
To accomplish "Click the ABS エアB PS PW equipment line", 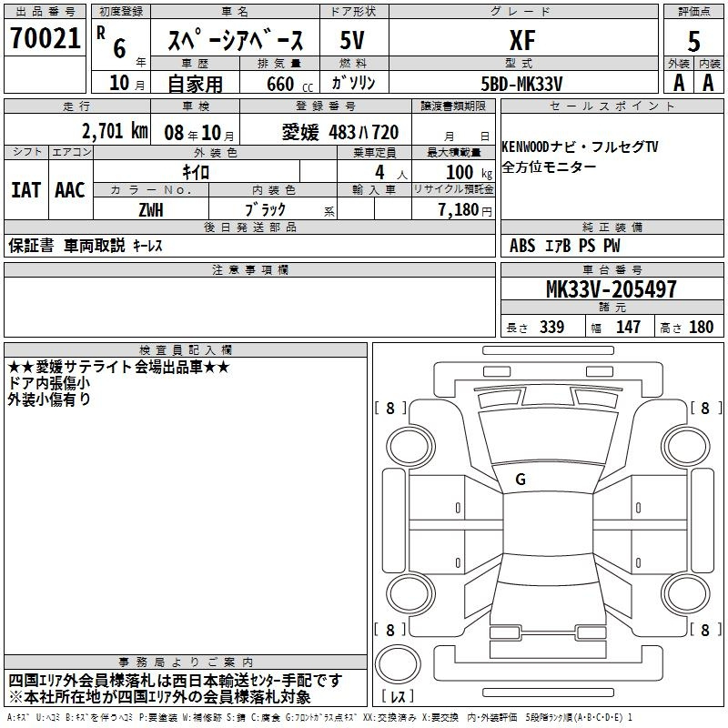I will 565,245.
